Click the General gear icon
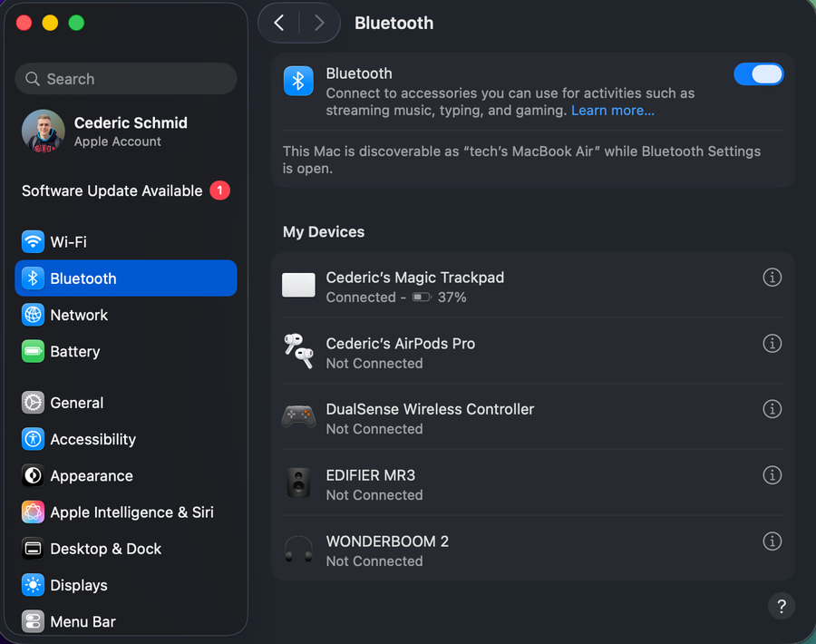The height and width of the screenshot is (644, 816). tap(33, 403)
